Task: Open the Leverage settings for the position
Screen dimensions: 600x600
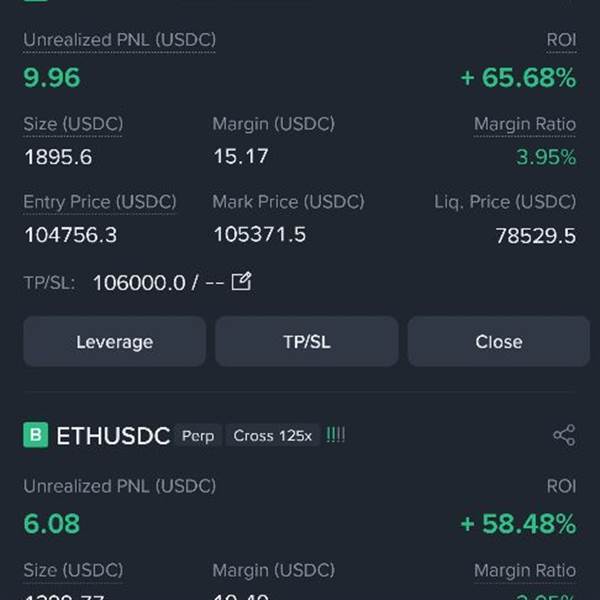Action: pos(114,342)
